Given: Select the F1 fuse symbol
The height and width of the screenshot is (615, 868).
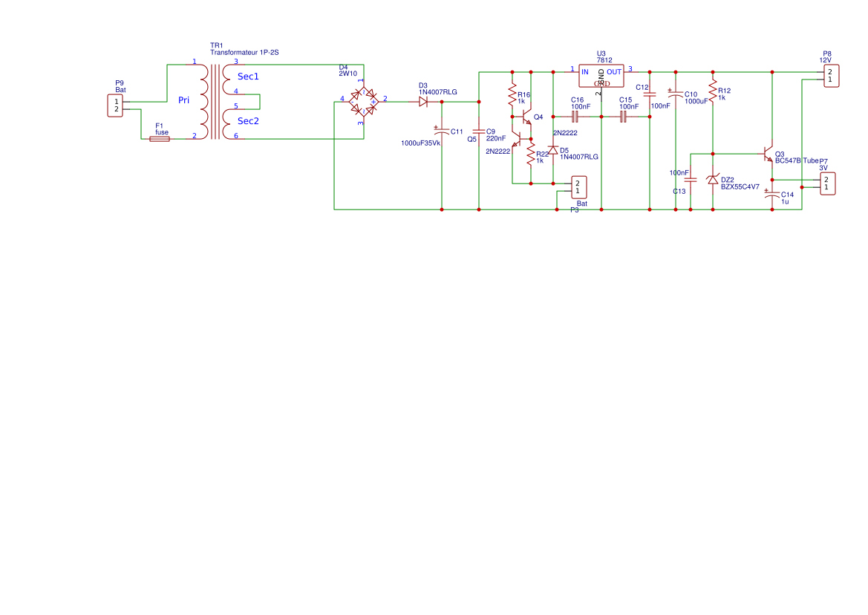Looking at the screenshot, I should pyautogui.click(x=160, y=139).
